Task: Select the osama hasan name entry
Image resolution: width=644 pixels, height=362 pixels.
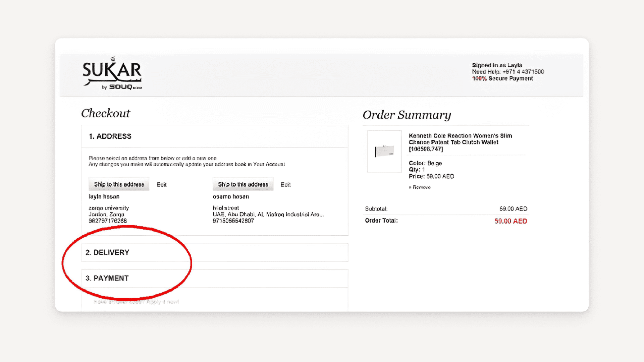Action: (x=231, y=197)
